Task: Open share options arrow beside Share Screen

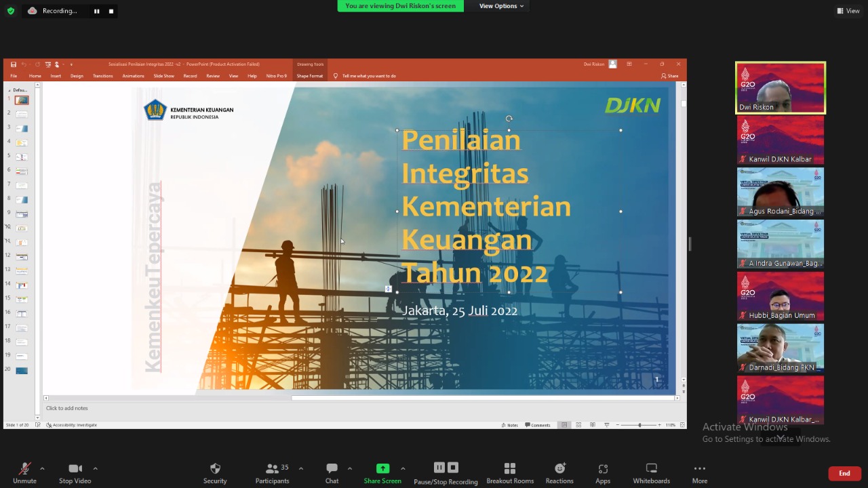Action: click(403, 468)
